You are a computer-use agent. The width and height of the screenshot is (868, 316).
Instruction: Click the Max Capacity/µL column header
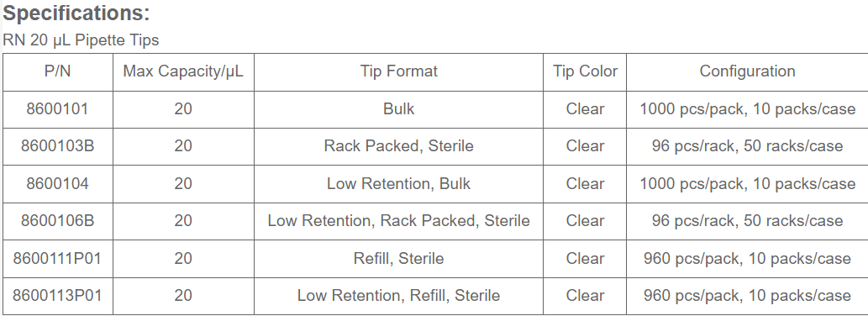[183, 71]
